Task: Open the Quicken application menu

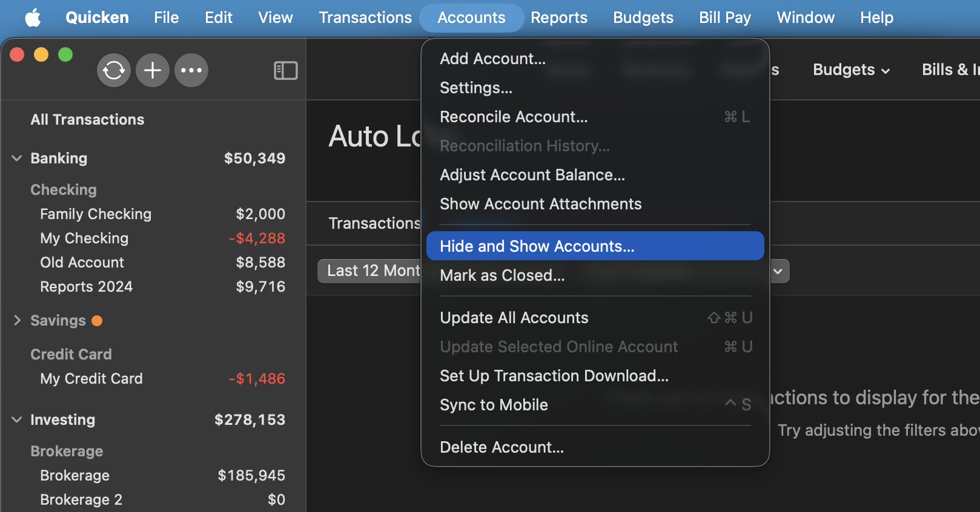Action: [97, 18]
